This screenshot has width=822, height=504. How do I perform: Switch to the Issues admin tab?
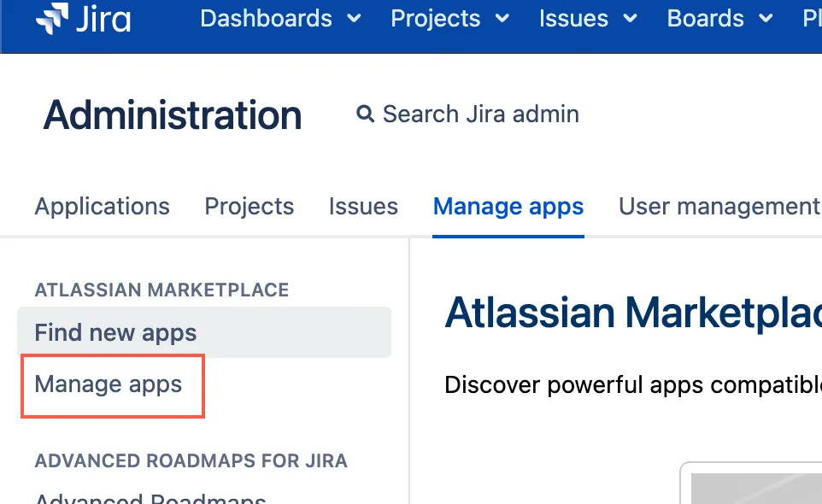click(x=363, y=207)
